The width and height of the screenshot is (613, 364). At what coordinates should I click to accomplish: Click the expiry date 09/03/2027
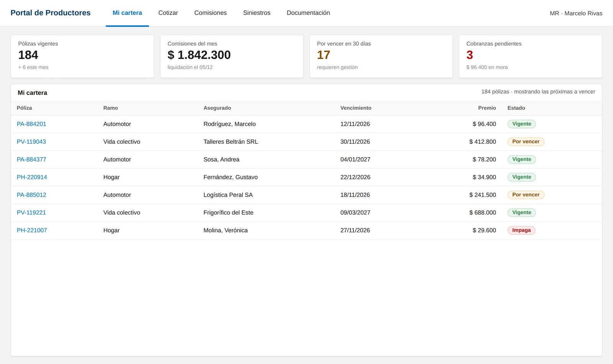(356, 213)
